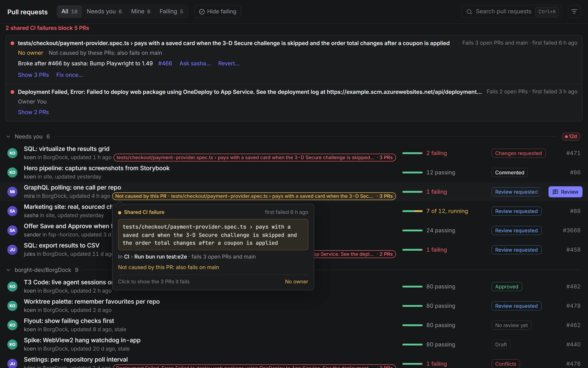Click the KO avatar on the Flyout row
This screenshot has width=588, height=368.
12,325
